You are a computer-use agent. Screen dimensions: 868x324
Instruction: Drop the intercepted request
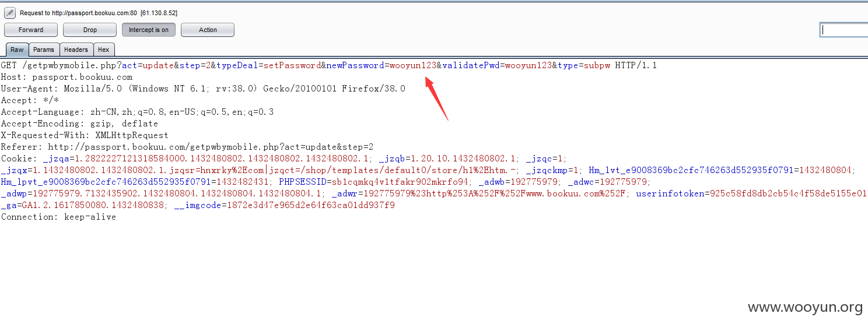pos(90,30)
